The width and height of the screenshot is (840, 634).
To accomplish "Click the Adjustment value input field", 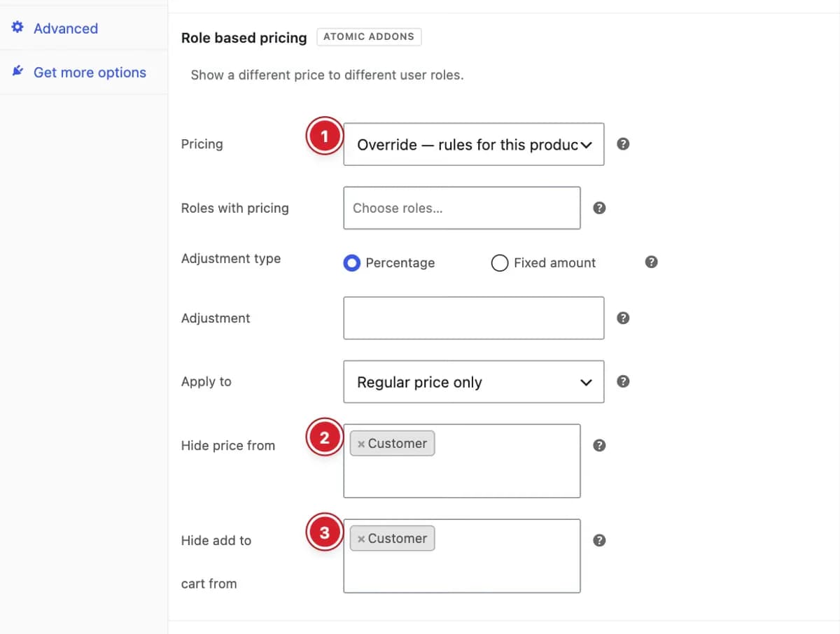I will (x=474, y=318).
